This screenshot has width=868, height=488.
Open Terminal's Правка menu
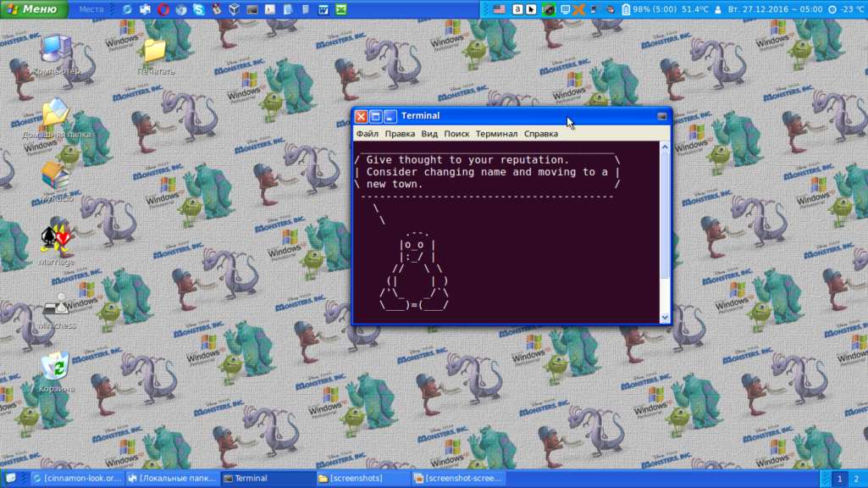[400, 134]
